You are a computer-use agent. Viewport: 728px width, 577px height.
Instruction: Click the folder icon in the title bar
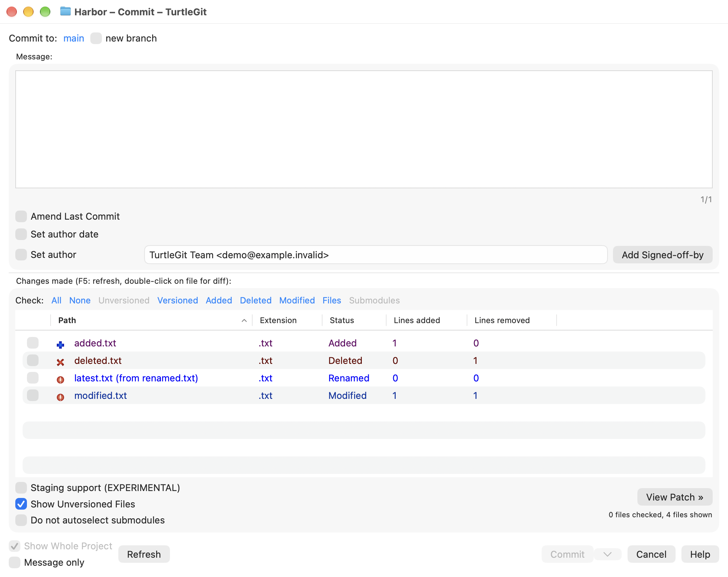coord(66,11)
